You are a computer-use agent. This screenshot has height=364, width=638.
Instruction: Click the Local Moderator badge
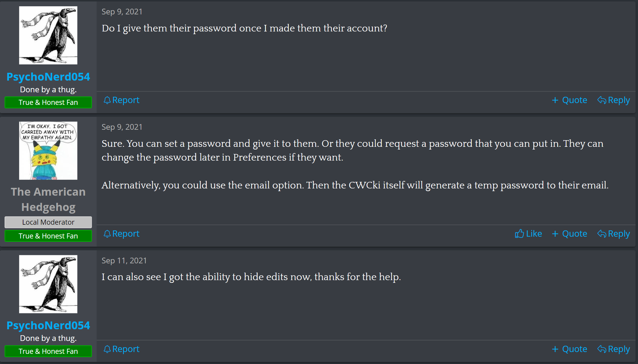(48, 222)
